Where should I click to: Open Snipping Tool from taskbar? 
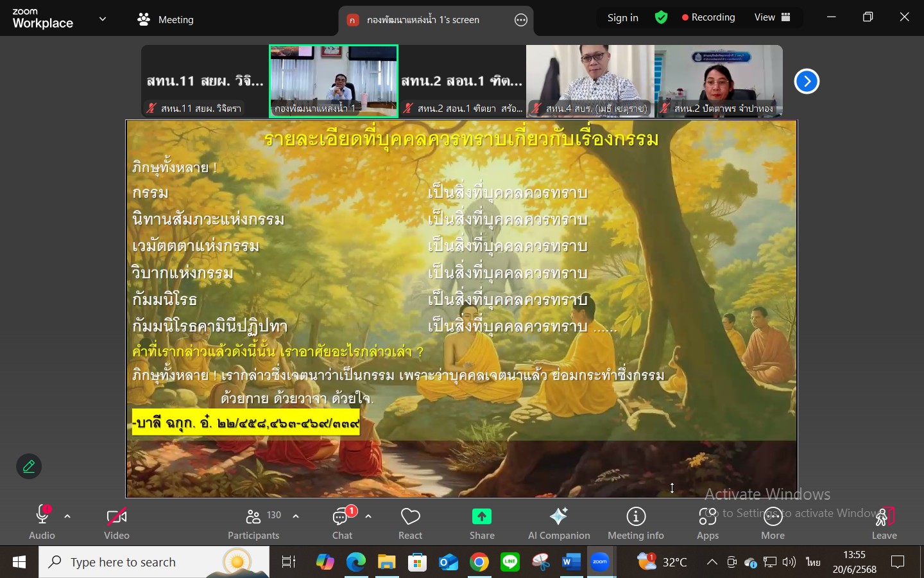(541, 563)
